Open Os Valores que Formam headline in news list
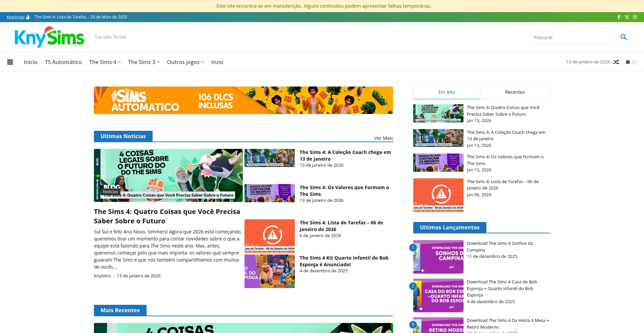 344,191
